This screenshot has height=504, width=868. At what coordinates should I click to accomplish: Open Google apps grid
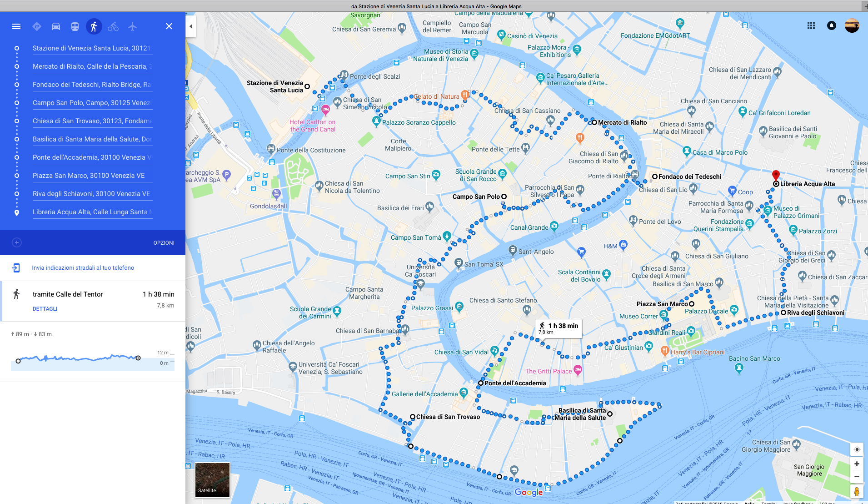tap(811, 25)
